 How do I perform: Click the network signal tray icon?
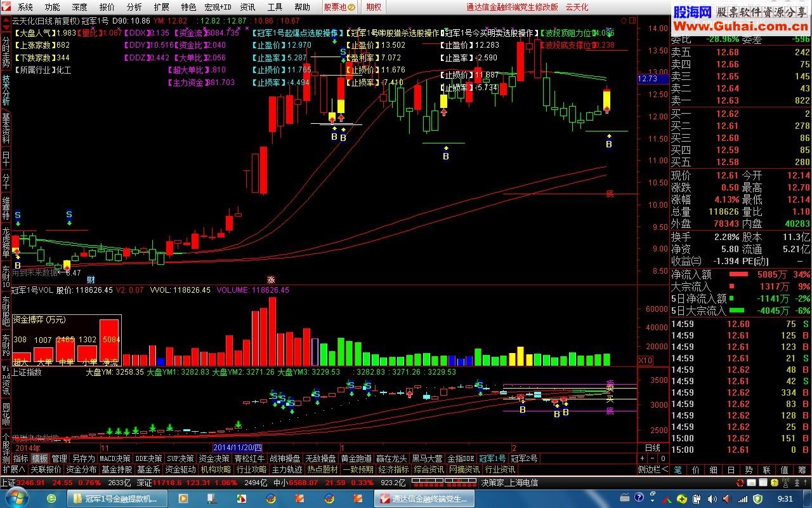pyautogui.click(x=743, y=498)
